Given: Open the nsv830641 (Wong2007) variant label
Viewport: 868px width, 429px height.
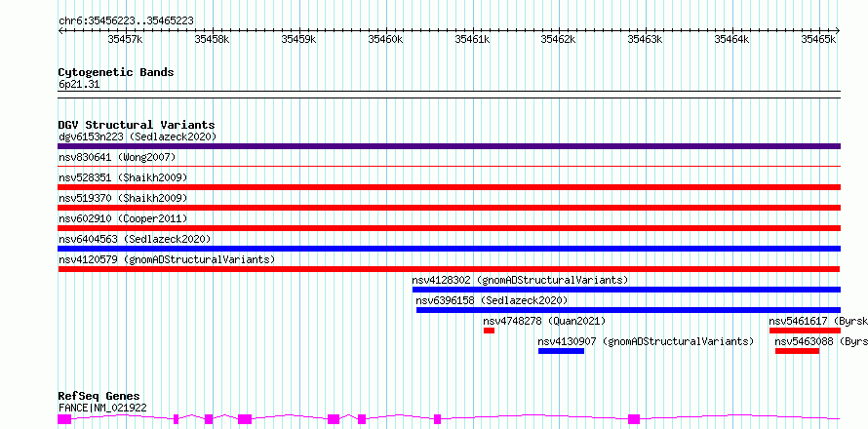Looking at the screenshot, I should pos(117,158).
